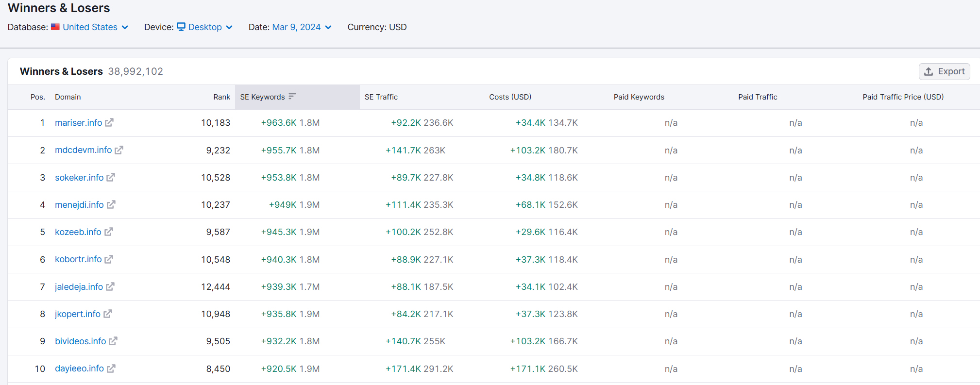The image size is (980, 385).
Task: Sort by Paid Keywords column header
Action: coord(639,97)
